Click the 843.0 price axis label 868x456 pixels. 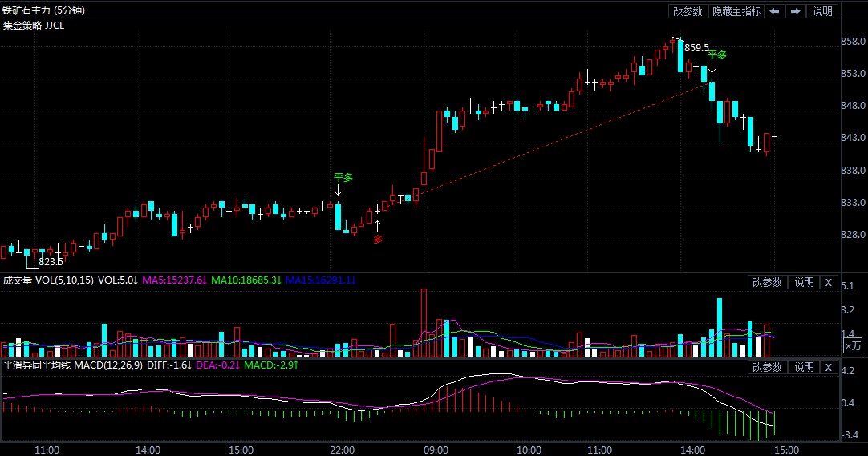[x=853, y=138]
